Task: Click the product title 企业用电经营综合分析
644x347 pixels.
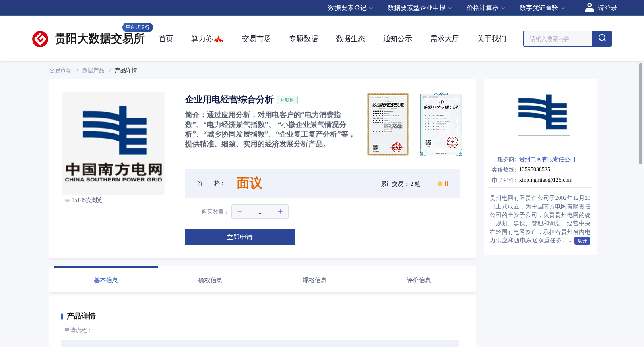Action: (229, 100)
